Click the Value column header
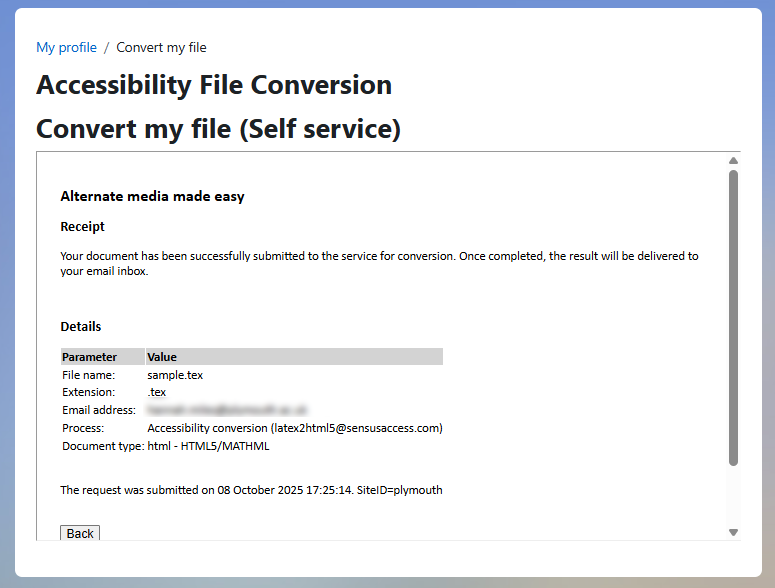 pos(162,357)
